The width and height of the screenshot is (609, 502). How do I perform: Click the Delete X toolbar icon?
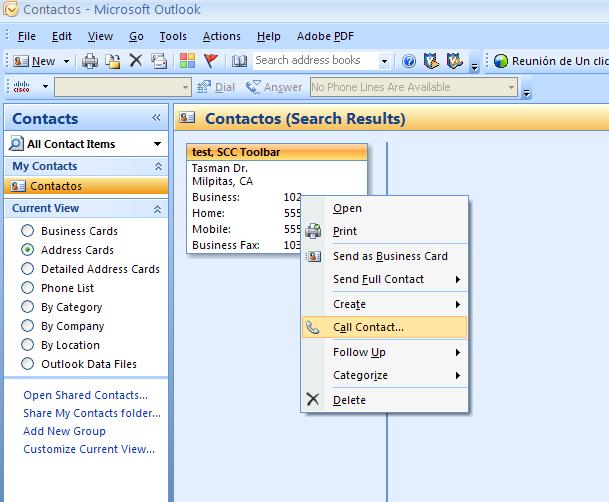tap(136, 61)
